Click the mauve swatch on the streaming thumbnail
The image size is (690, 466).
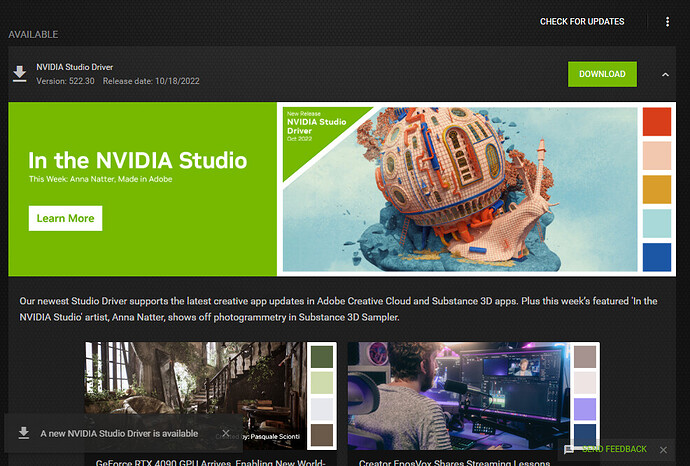click(585, 356)
